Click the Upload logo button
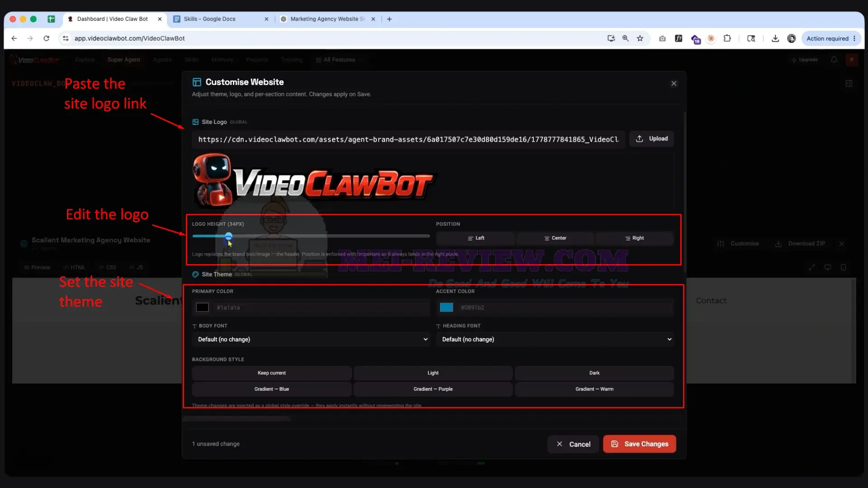This screenshot has height=488, width=868. coord(652,139)
